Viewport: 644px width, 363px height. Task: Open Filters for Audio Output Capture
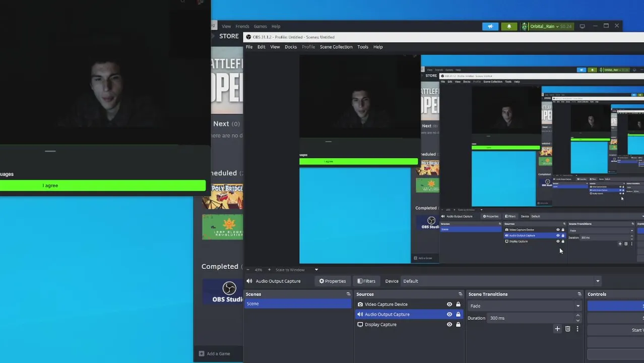coord(366,281)
